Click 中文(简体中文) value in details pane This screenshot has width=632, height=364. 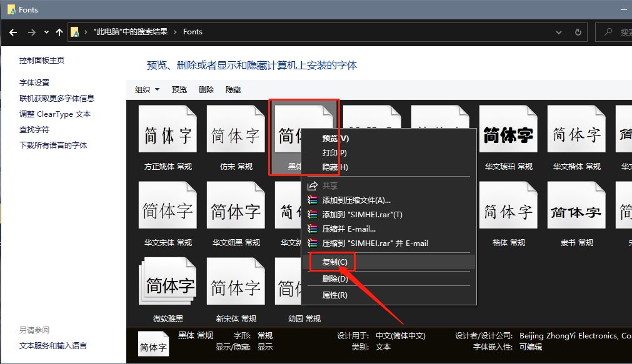point(401,335)
